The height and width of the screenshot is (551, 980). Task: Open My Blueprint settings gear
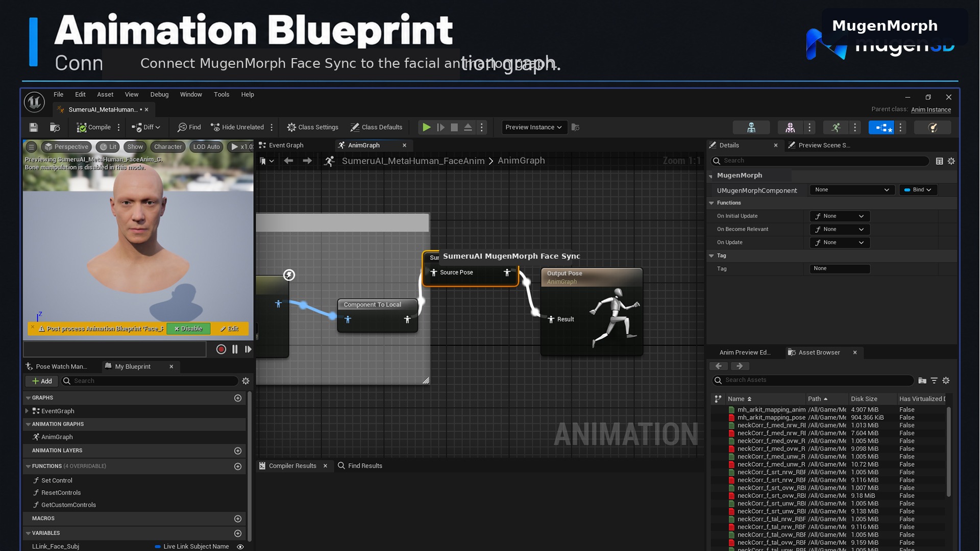(x=246, y=381)
